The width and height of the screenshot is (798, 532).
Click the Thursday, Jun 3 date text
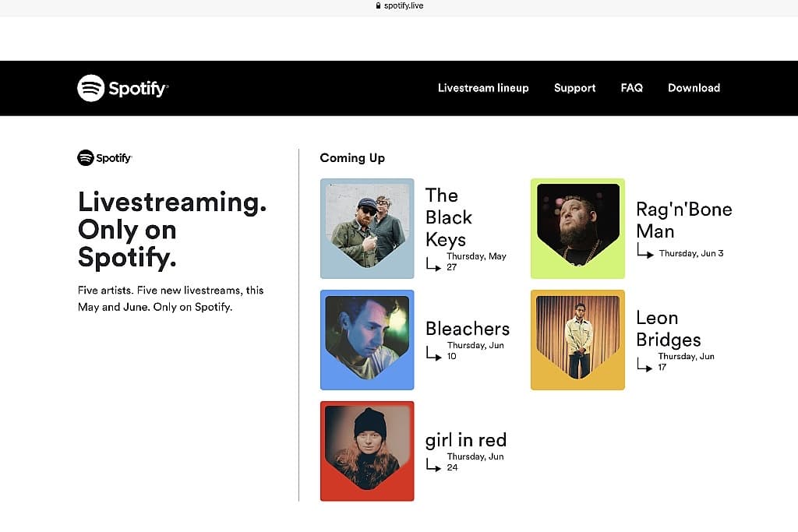691,253
